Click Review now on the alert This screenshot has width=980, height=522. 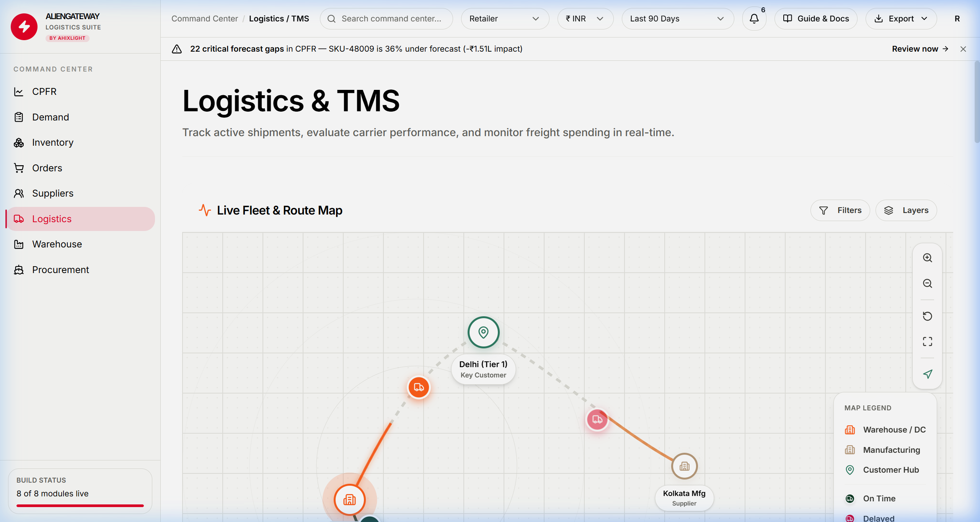[920, 49]
